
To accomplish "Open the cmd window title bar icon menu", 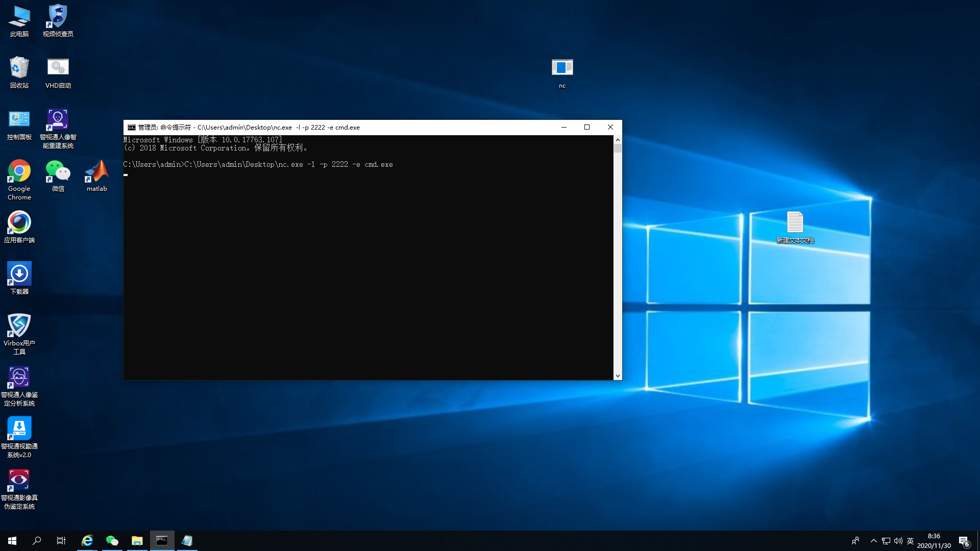I will tap(132, 128).
